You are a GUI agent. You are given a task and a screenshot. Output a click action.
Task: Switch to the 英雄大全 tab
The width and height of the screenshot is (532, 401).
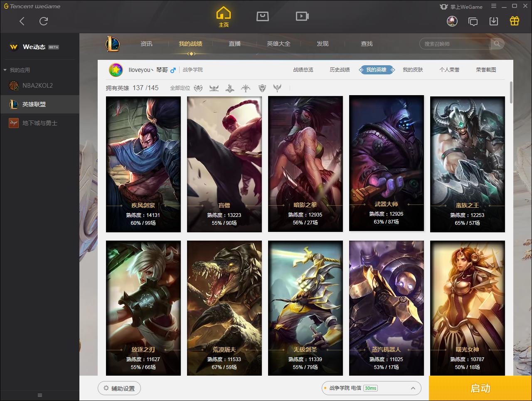tap(279, 44)
